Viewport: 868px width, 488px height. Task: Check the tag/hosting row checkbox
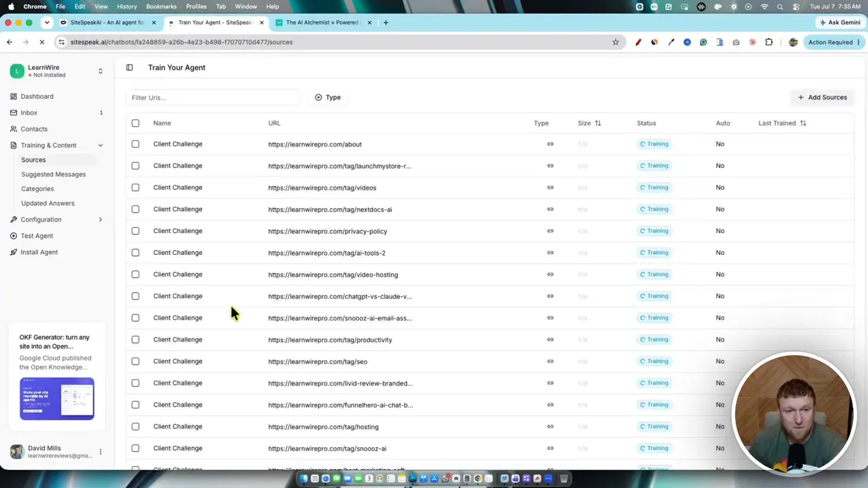coord(136,426)
